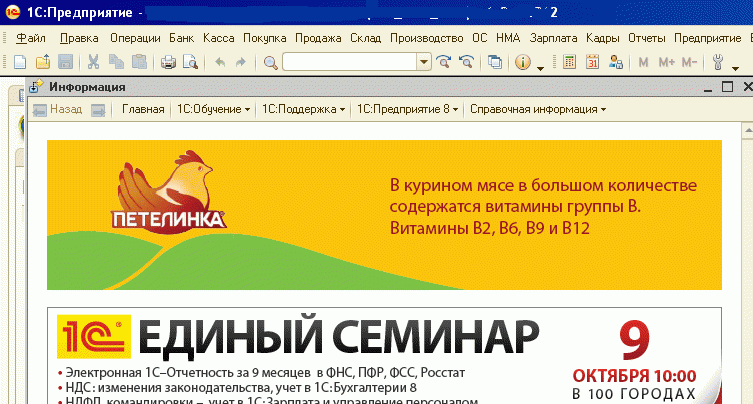The height and width of the screenshot is (404, 753).
Task: Click the Единый семинар banner heading
Action: [339, 337]
